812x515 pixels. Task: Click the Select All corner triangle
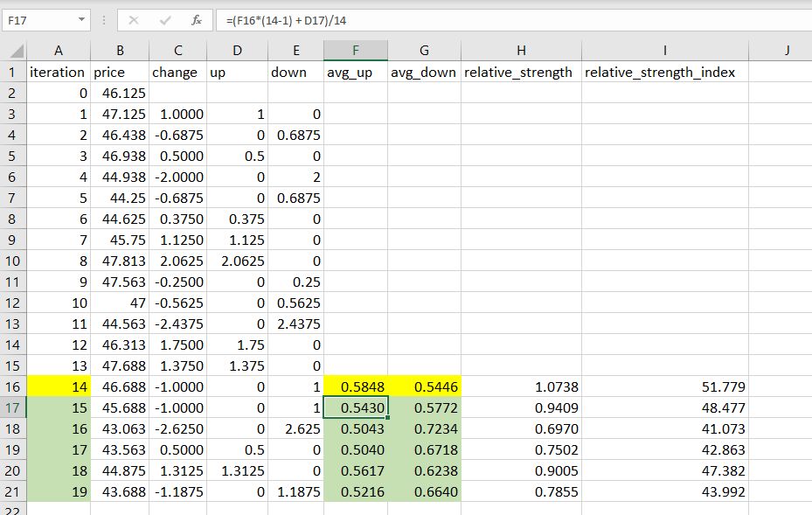click(x=17, y=51)
